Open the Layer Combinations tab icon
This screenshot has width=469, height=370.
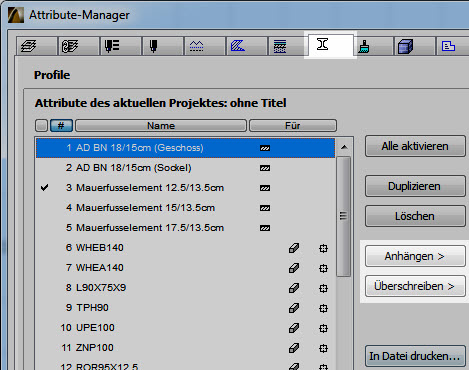point(70,46)
